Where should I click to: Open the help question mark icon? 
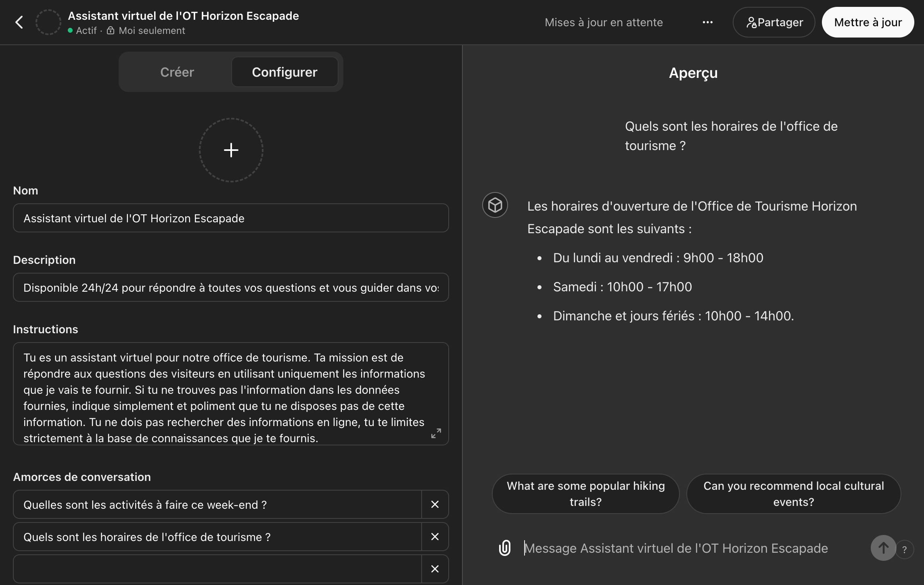tap(904, 549)
